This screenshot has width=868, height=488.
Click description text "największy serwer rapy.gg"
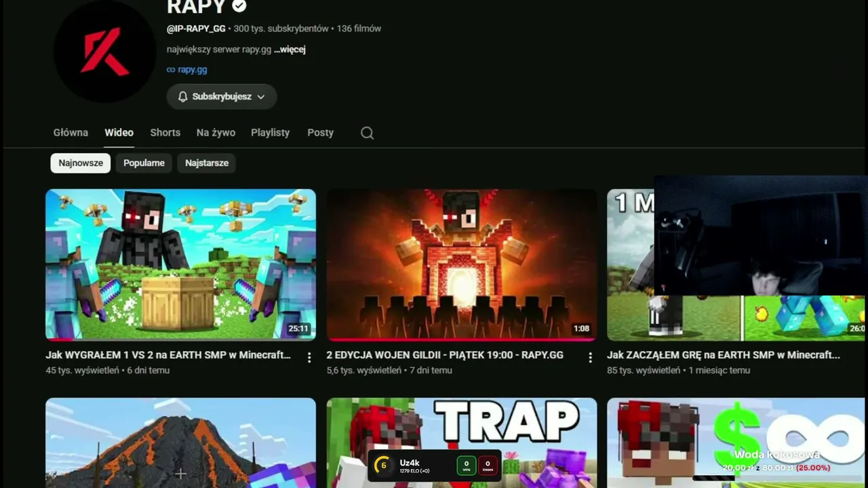coord(218,49)
